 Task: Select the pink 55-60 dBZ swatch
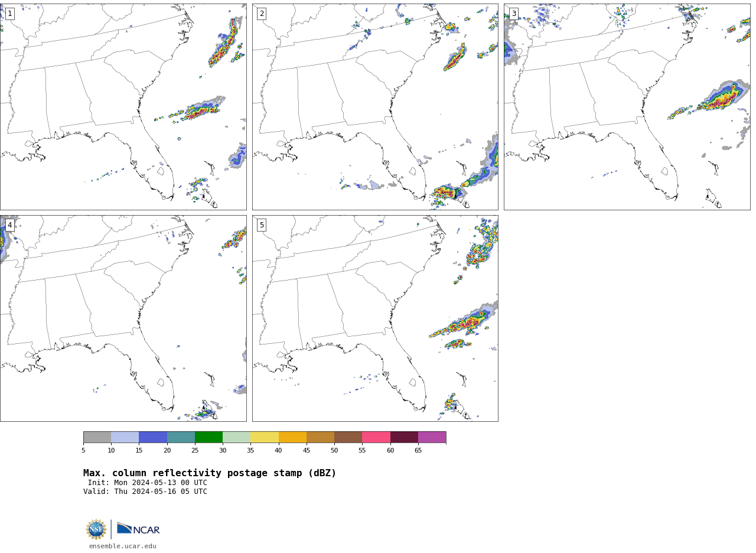pos(376,437)
